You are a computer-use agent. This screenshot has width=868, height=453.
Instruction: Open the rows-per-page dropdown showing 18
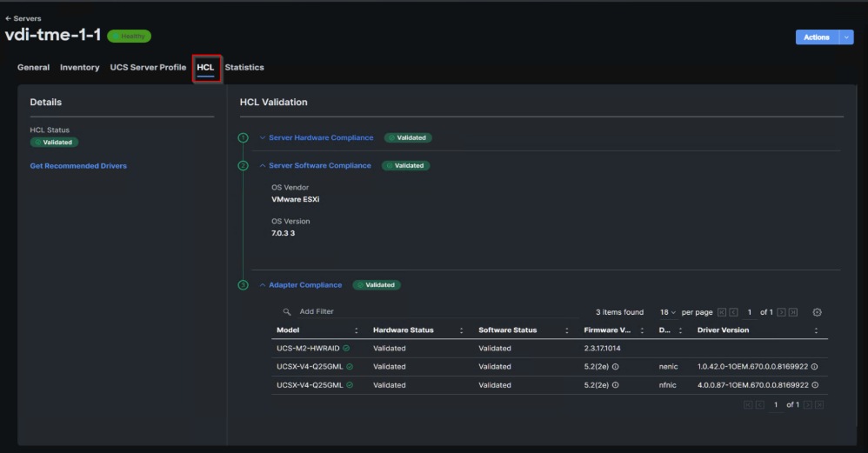click(668, 312)
